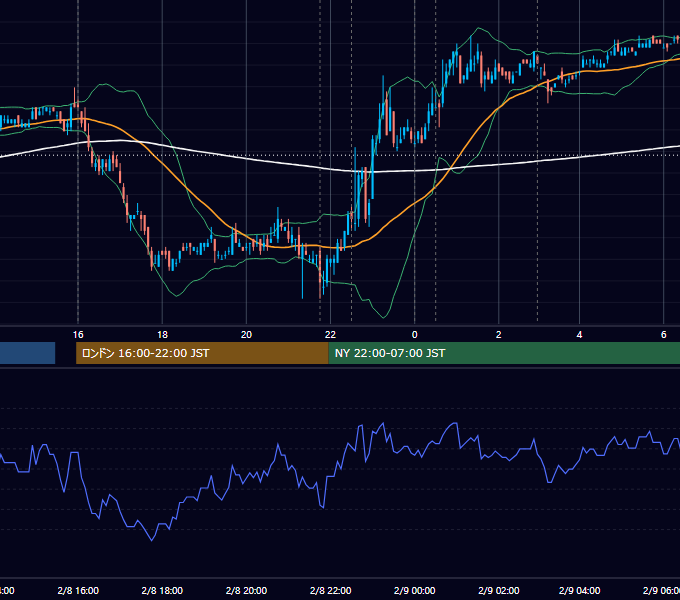Screen dimensions: 680x600
Task: Select the 20 hour label on chart axis
Action: tap(246, 335)
